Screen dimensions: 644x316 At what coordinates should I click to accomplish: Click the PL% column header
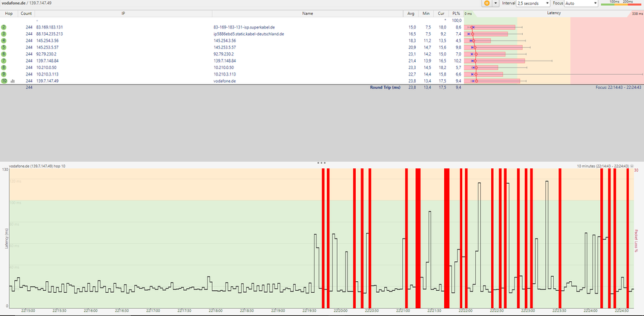[x=456, y=14]
